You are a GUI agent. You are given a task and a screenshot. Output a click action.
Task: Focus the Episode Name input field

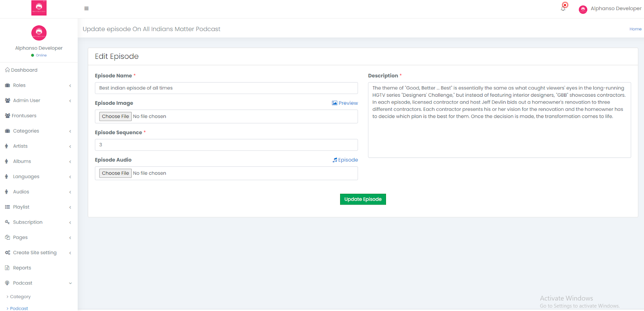(x=226, y=88)
